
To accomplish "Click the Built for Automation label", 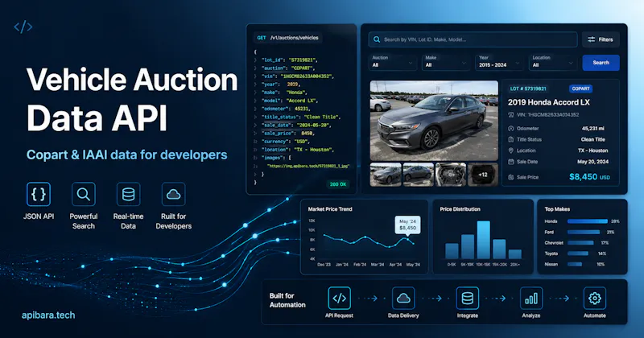I will 287,300.
